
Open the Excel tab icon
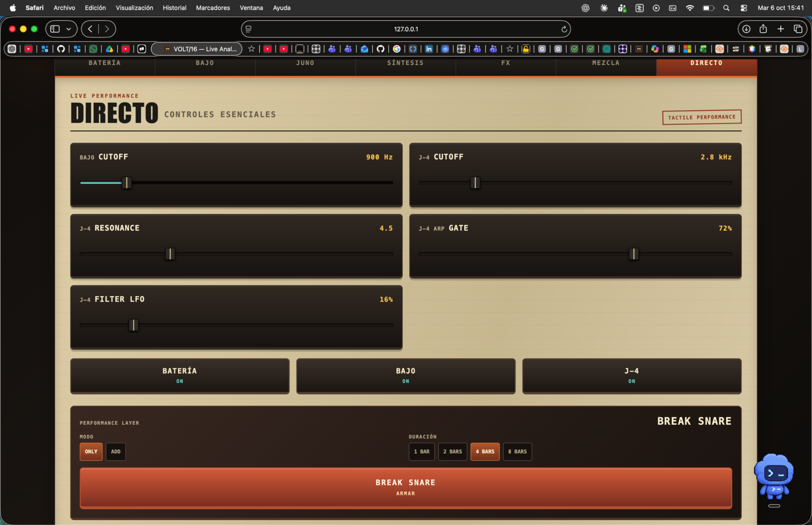[703, 49]
